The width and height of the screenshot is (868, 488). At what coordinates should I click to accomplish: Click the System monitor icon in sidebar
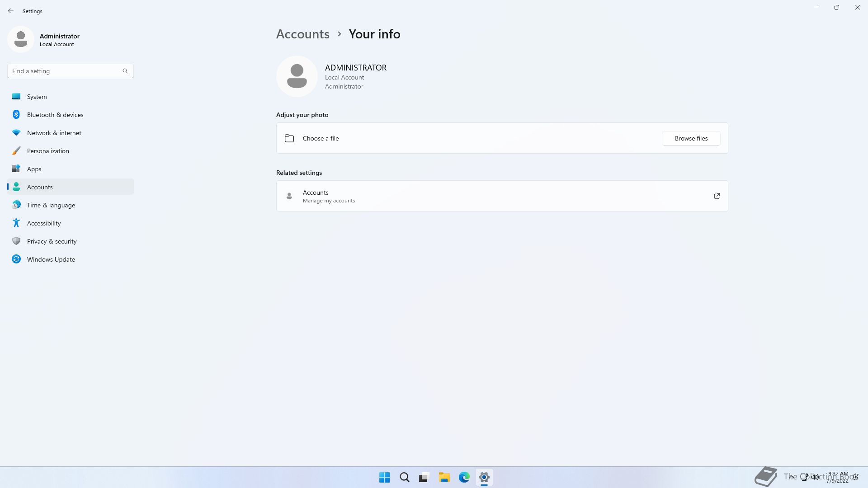[x=16, y=96]
